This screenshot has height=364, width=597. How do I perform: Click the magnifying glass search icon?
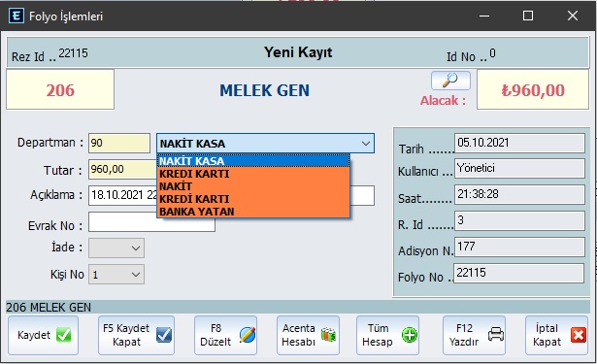(450, 81)
